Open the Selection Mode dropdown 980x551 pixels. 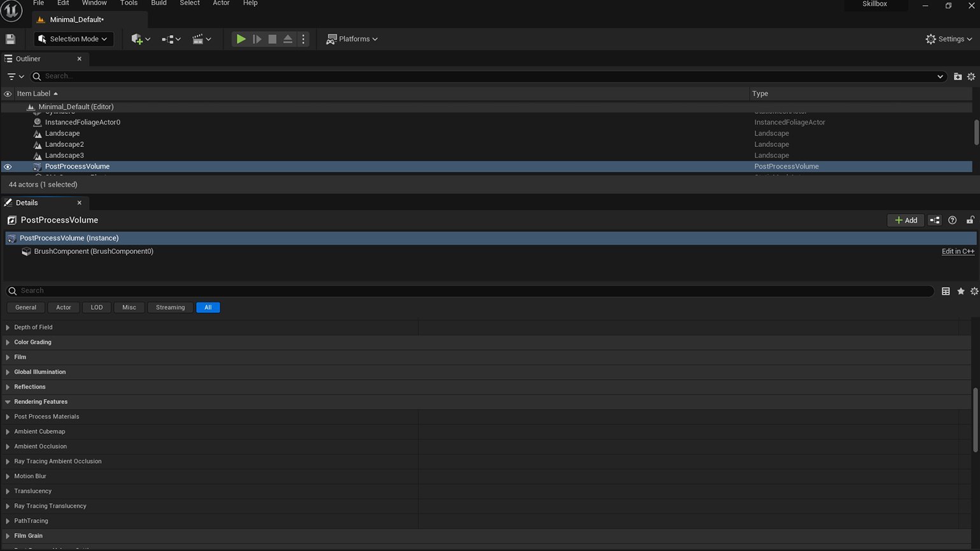73,39
